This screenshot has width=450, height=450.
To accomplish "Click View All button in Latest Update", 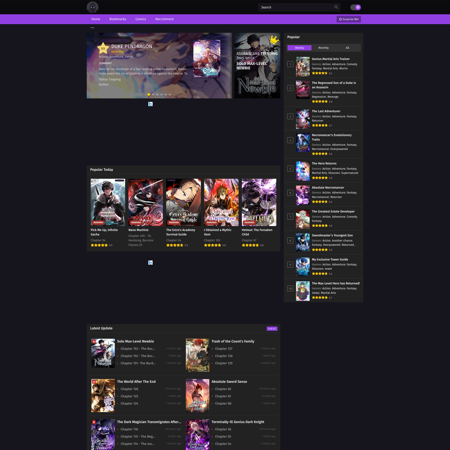I will [272, 329].
